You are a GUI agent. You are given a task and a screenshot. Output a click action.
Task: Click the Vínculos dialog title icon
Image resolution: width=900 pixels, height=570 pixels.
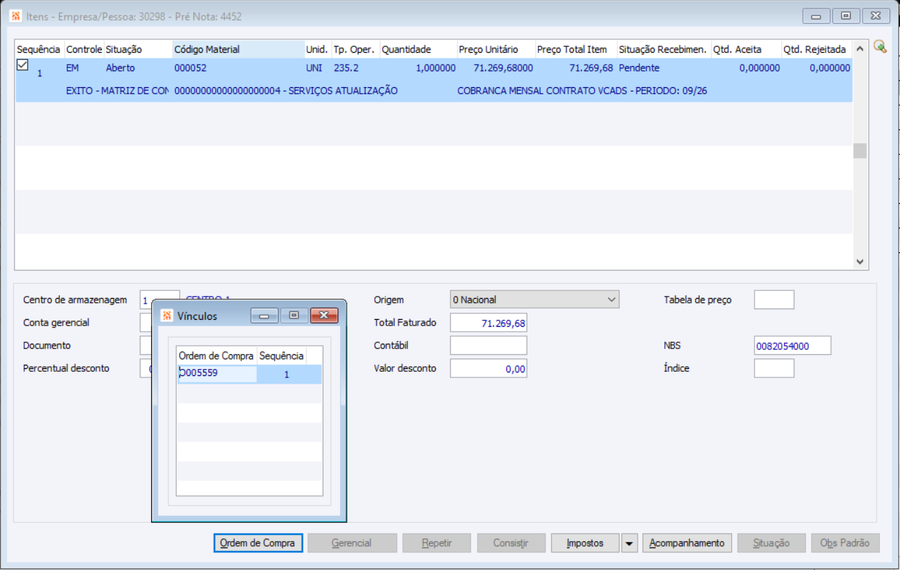[167, 316]
